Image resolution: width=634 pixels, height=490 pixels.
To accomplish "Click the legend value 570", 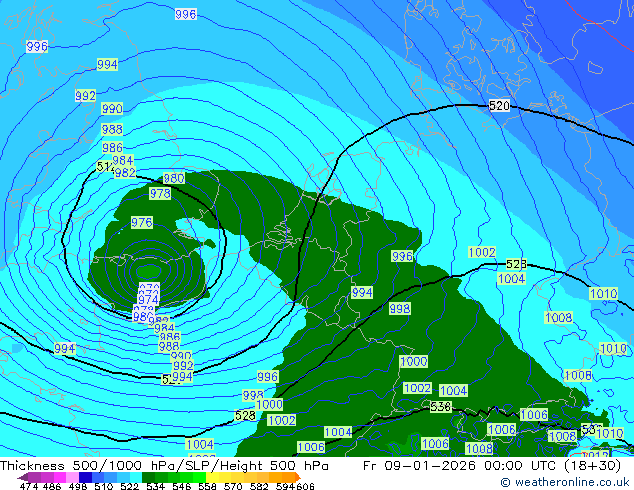I will pyautogui.click(x=233, y=486).
